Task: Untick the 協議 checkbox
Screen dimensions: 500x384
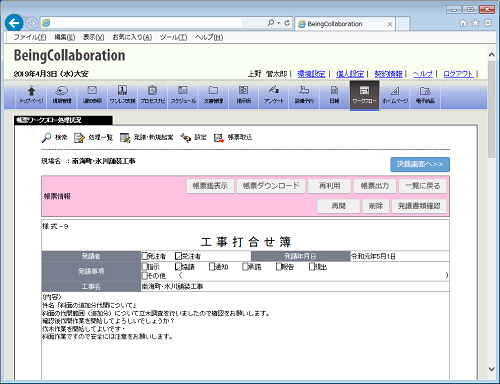Action: pyautogui.click(x=178, y=267)
